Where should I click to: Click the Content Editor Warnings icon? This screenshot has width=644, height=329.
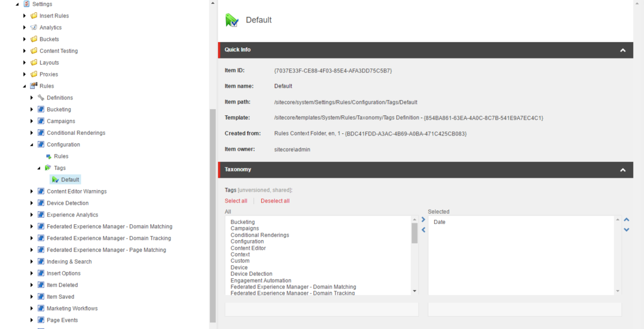(x=41, y=191)
